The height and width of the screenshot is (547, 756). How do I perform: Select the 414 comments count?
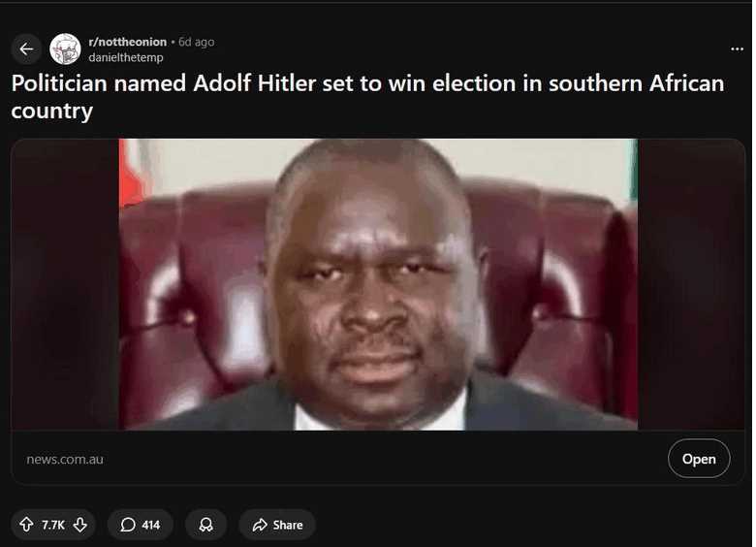pyautogui.click(x=151, y=525)
